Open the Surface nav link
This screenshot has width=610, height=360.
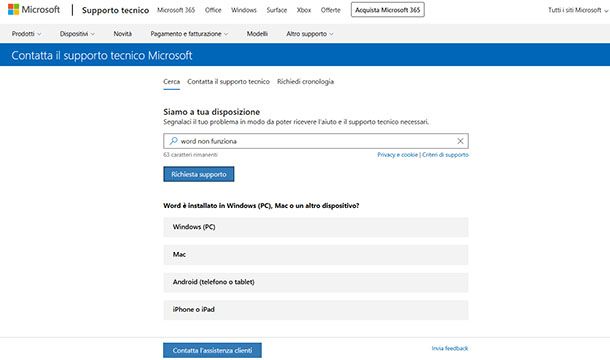point(277,10)
